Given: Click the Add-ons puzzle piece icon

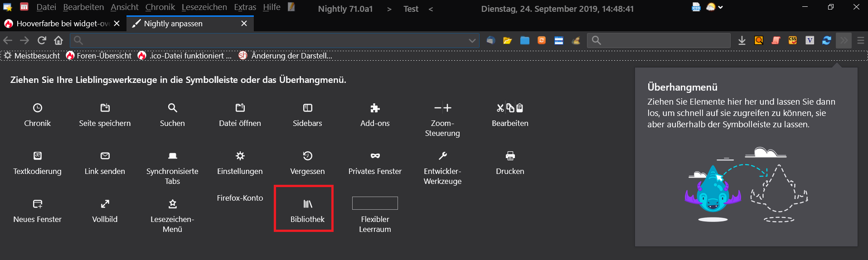Looking at the screenshot, I should coord(375,108).
